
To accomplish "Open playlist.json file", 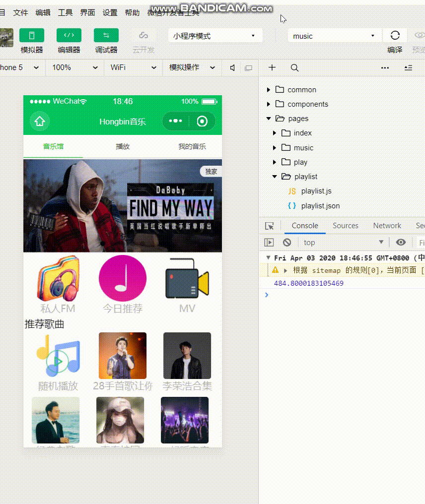I will (x=320, y=206).
